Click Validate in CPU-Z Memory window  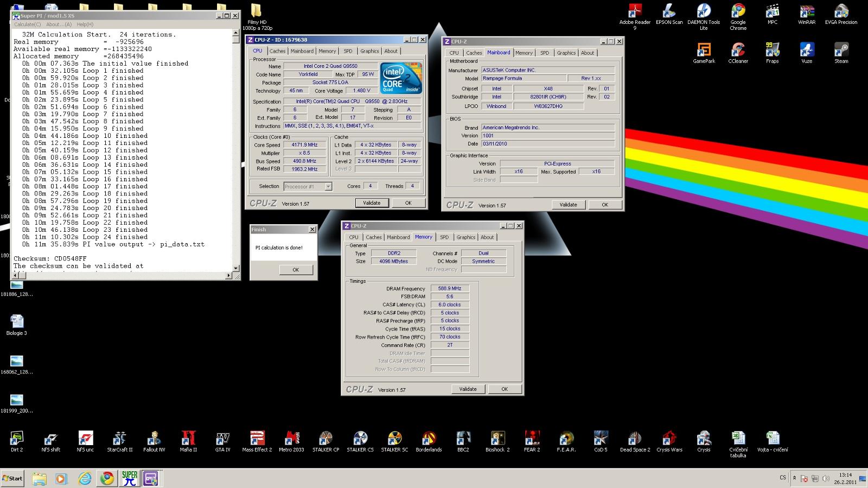coord(468,389)
